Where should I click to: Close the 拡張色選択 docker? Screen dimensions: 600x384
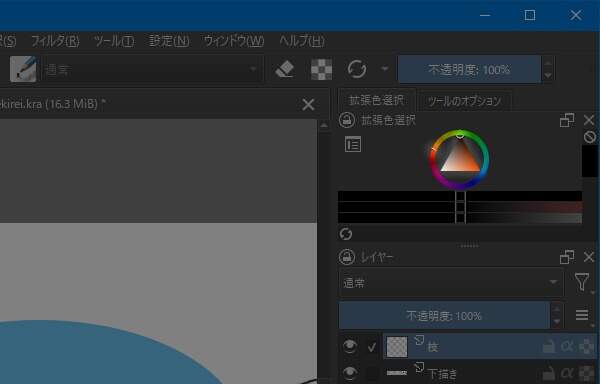(589, 120)
